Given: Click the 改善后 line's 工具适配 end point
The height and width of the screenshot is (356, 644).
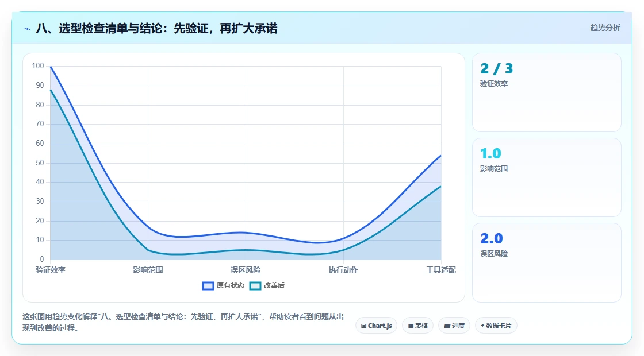Looking at the screenshot, I should [x=440, y=186].
